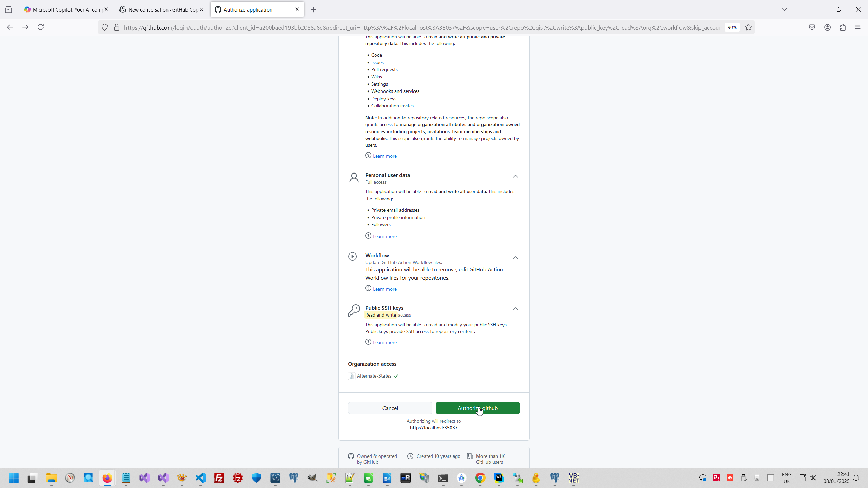This screenshot has height=488, width=868.
Task: Collapse the Public SSH keys section
Action: point(515,309)
